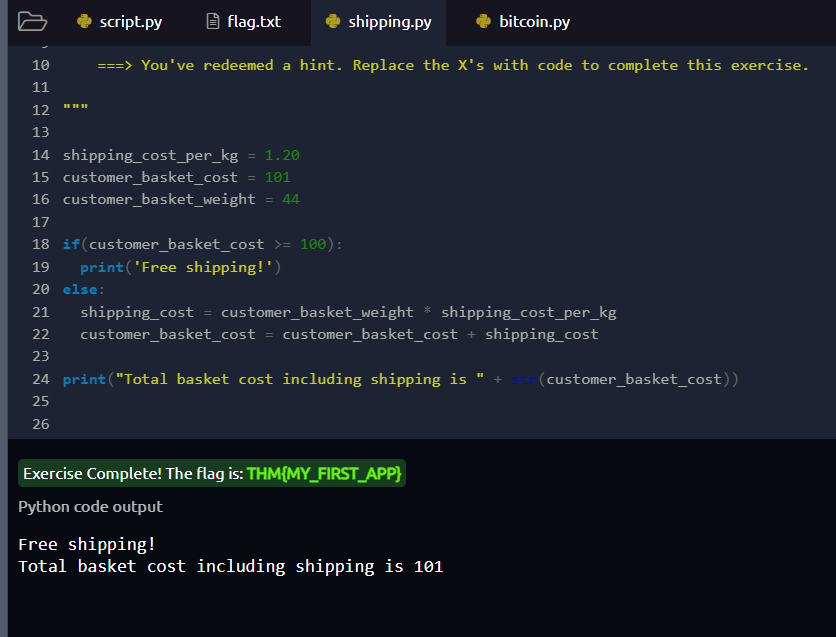The image size is (836, 637).
Task: Click the 'if' keyword on line 18
Action: click(71, 244)
